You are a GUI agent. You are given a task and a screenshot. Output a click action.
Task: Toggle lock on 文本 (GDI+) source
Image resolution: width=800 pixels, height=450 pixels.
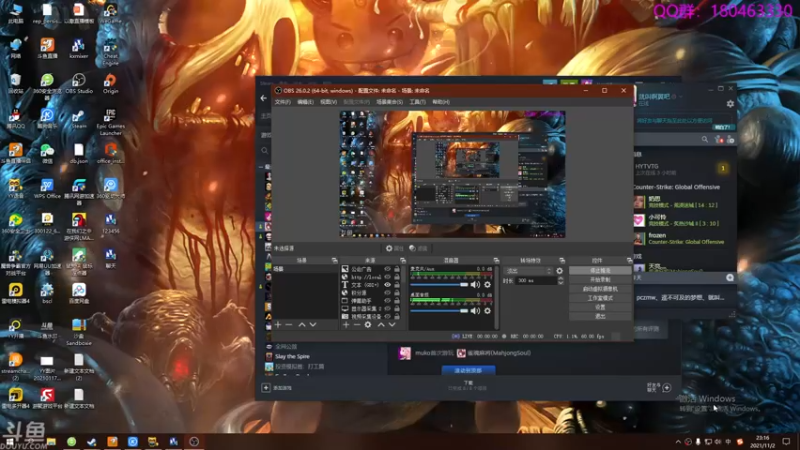[x=396, y=285]
